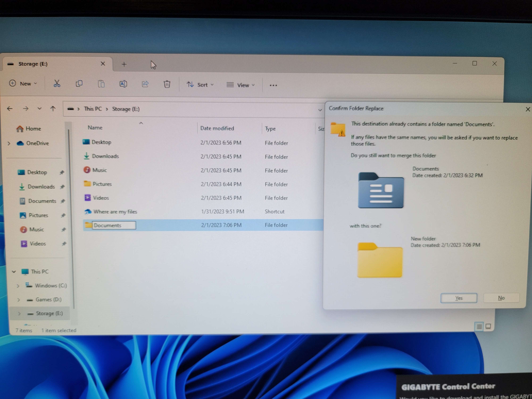Select OneDrive in navigation pane
Viewport: 532px width, 399px height.
click(x=33, y=143)
